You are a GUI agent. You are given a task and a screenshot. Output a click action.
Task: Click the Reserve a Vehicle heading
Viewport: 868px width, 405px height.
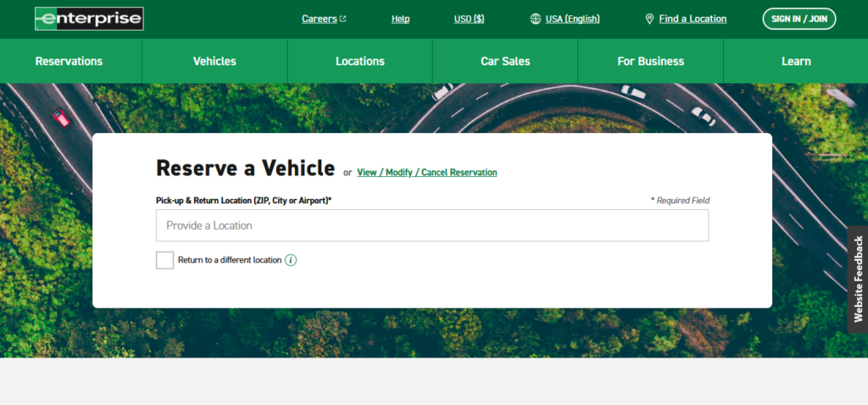245,168
